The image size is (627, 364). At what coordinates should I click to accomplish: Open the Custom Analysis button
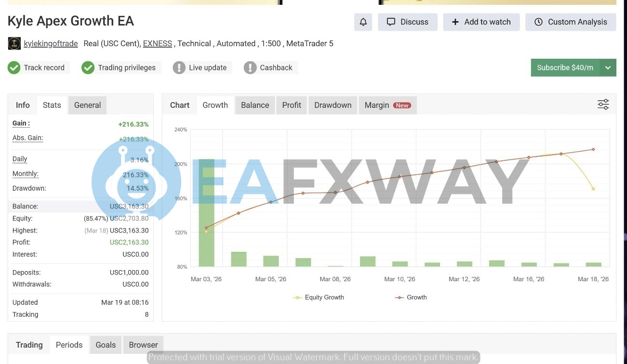pyautogui.click(x=571, y=22)
